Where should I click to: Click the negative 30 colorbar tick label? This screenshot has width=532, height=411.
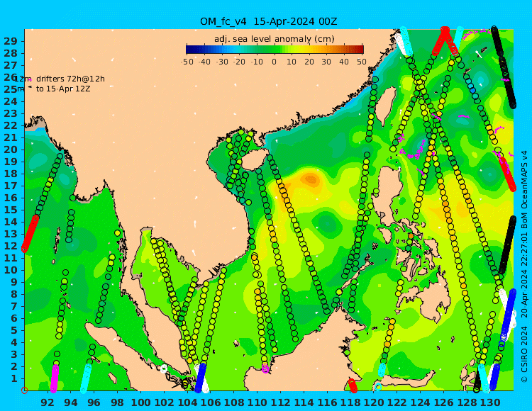point(223,62)
